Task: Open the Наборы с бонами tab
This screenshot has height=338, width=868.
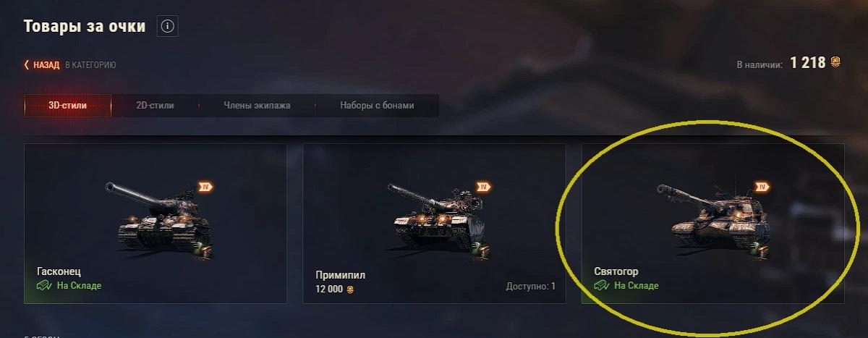Action: [377, 106]
